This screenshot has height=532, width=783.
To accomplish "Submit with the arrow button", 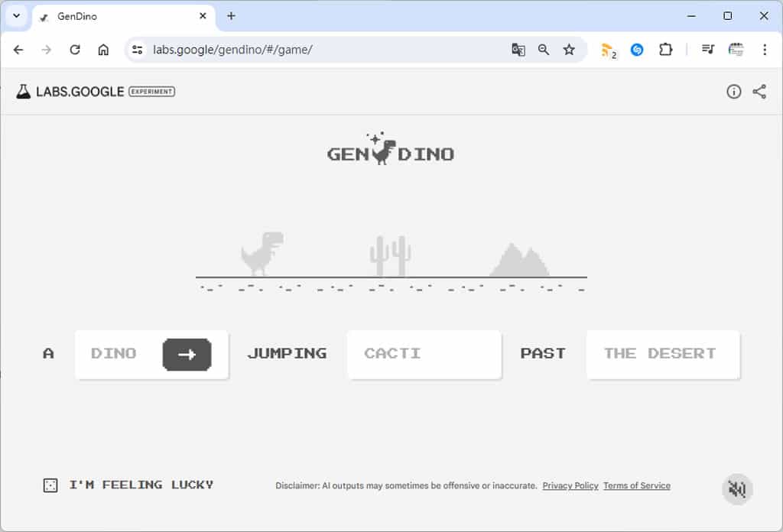I will pos(187,355).
